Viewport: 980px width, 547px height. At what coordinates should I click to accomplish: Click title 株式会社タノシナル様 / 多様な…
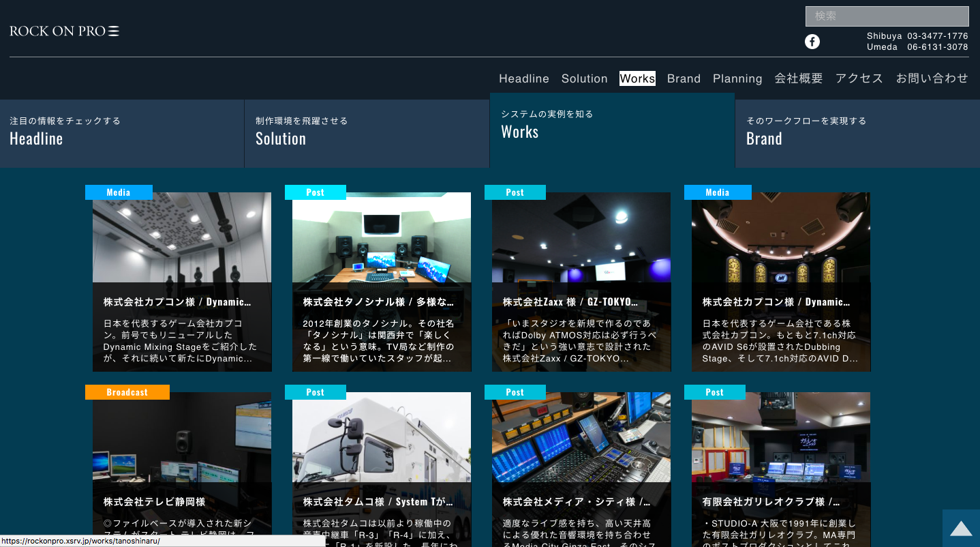click(378, 301)
